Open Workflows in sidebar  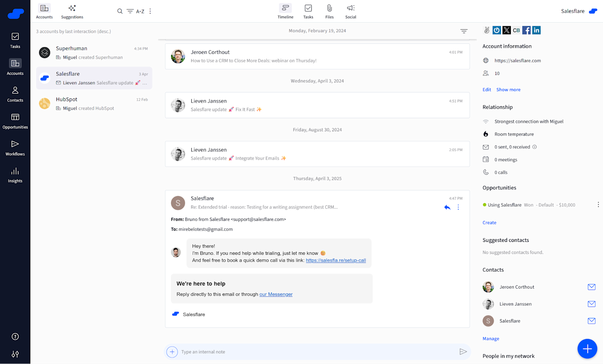(15, 148)
